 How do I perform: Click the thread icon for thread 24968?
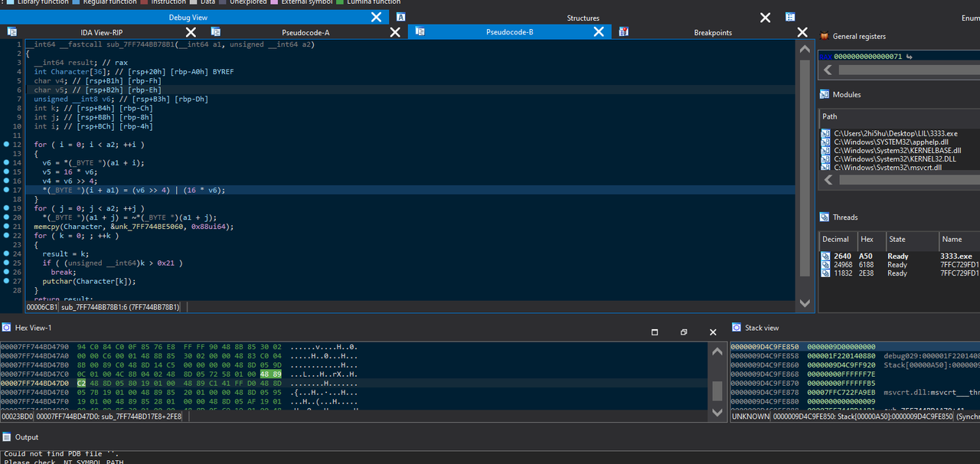coord(826,265)
